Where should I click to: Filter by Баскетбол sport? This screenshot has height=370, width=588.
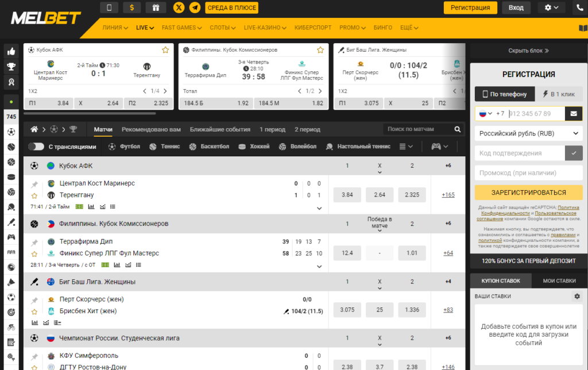coord(209,147)
